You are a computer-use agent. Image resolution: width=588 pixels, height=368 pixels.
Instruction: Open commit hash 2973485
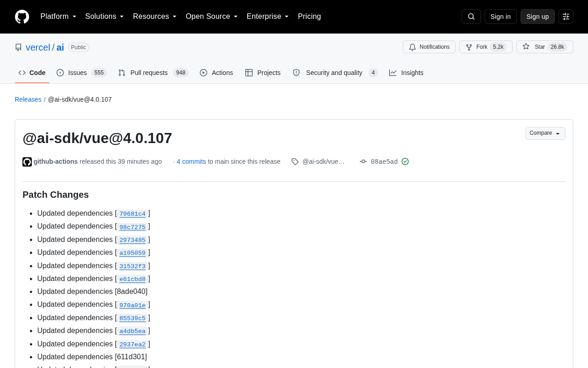132,240
